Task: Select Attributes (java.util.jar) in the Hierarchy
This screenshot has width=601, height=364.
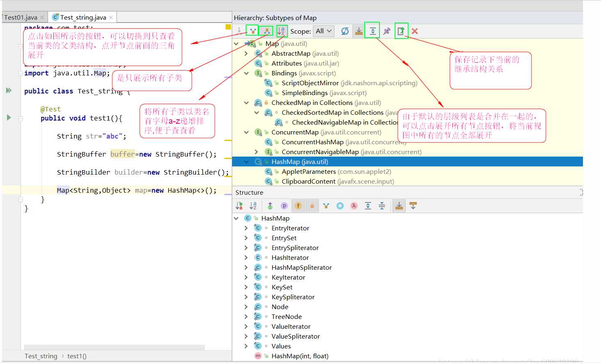Action: point(305,63)
